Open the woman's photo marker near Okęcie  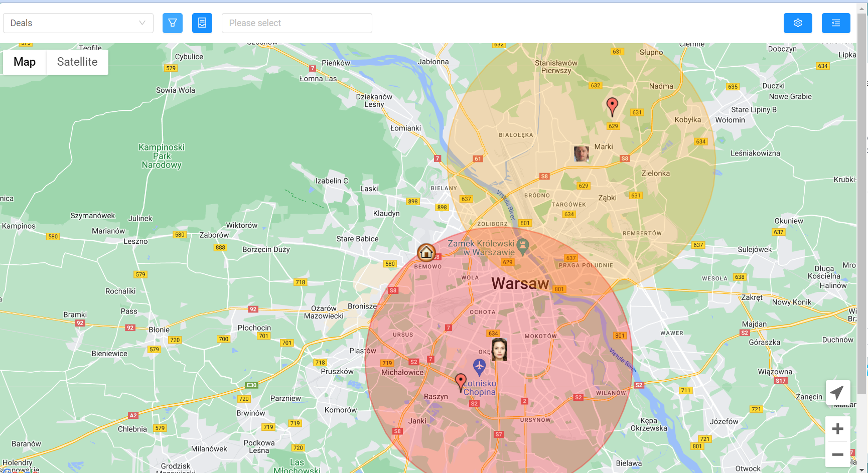499,350
